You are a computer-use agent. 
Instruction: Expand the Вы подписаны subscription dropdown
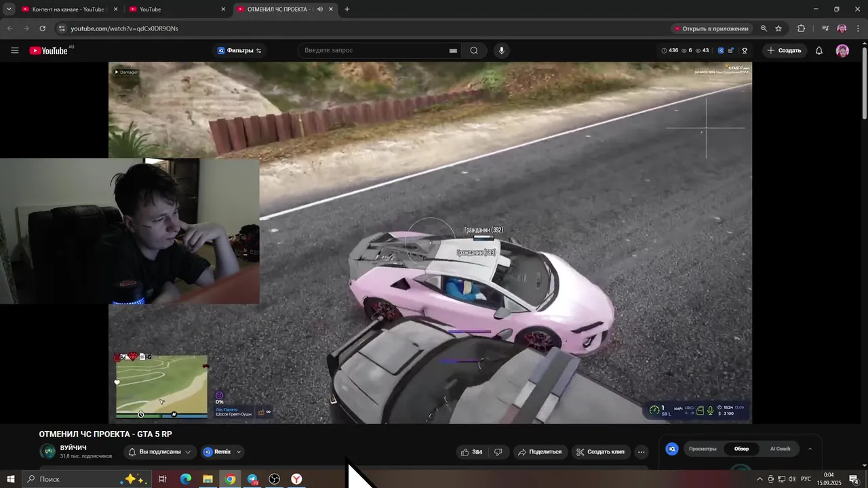coord(161,452)
